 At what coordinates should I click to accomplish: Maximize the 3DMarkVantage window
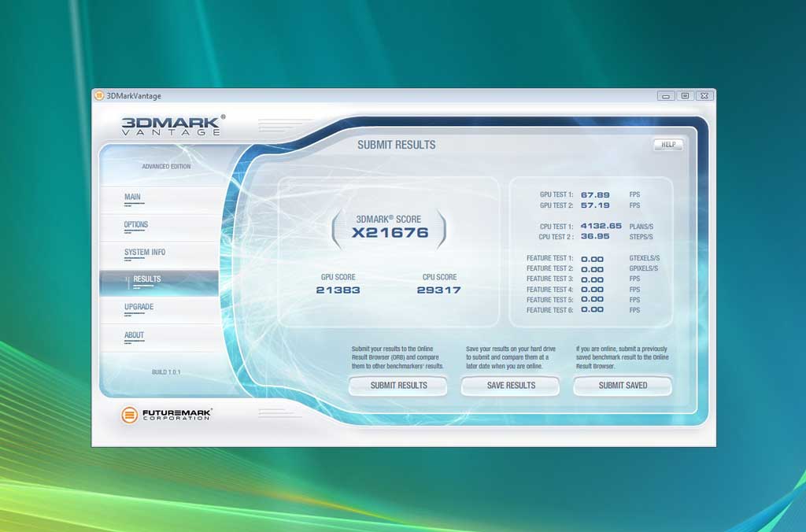tap(685, 96)
